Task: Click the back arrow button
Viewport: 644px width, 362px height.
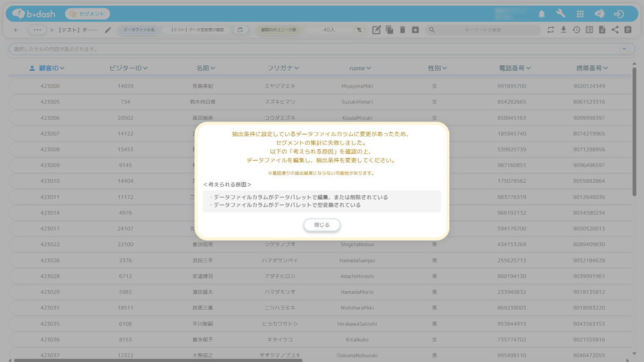Action: (16, 30)
